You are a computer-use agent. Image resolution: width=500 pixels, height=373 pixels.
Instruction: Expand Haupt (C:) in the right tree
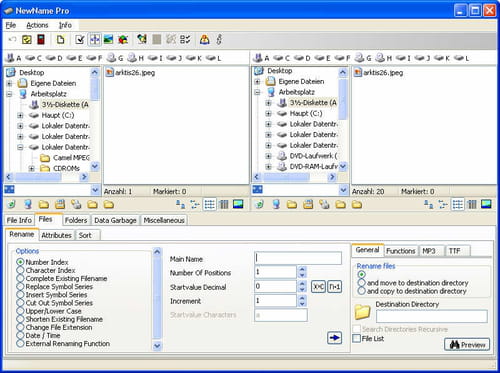268,113
